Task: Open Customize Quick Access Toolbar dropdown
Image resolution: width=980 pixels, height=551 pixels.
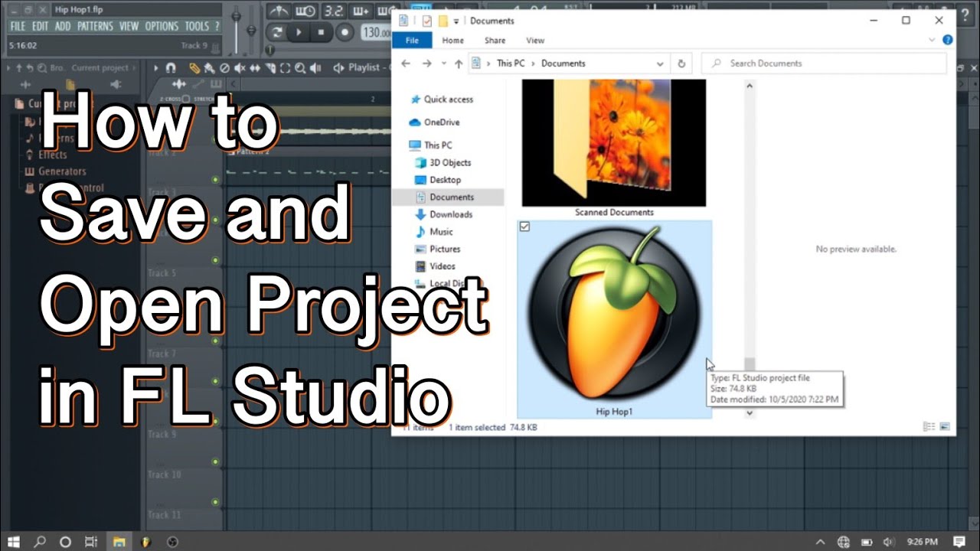Action: (456, 21)
